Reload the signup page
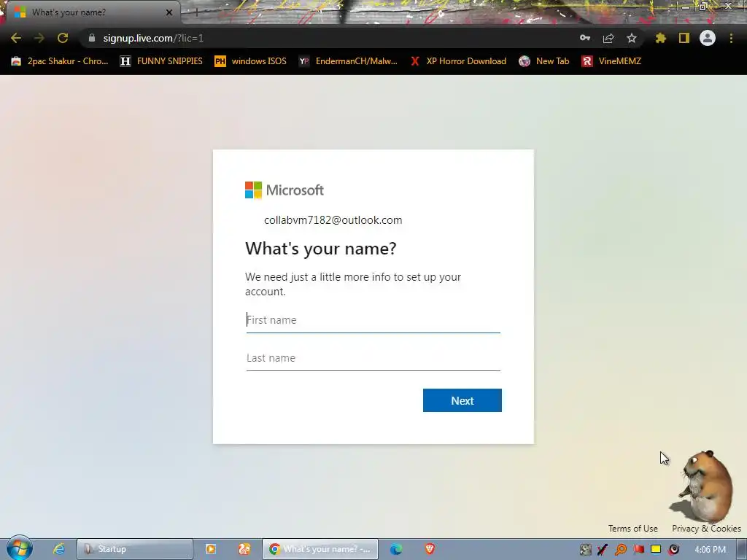Screen dimensions: 747x560 (x=63, y=38)
